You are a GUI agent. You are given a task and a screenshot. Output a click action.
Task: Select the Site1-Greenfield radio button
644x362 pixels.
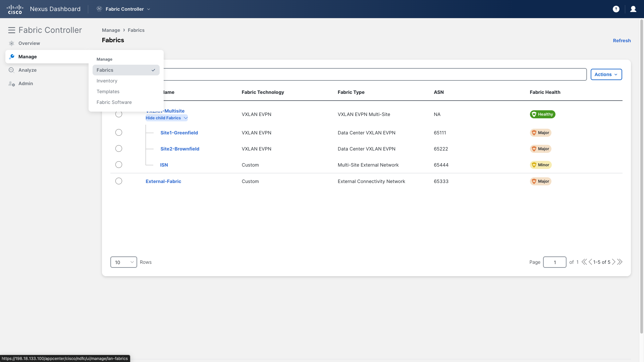[119, 132]
